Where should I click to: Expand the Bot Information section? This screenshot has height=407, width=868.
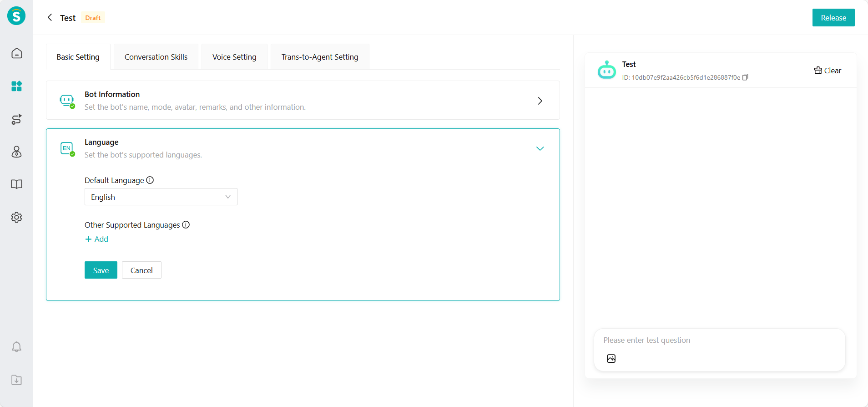(540, 101)
